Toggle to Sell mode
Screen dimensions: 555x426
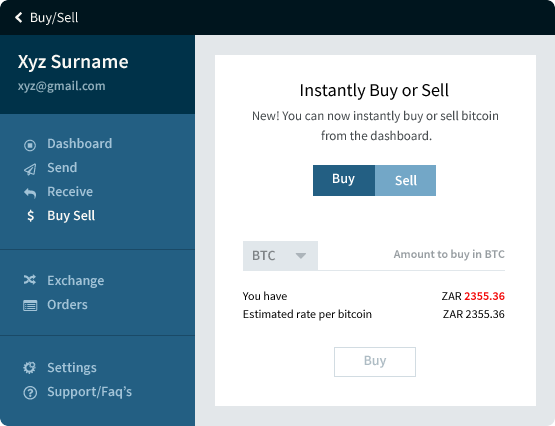pyautogui.click(x=405, y=180)
